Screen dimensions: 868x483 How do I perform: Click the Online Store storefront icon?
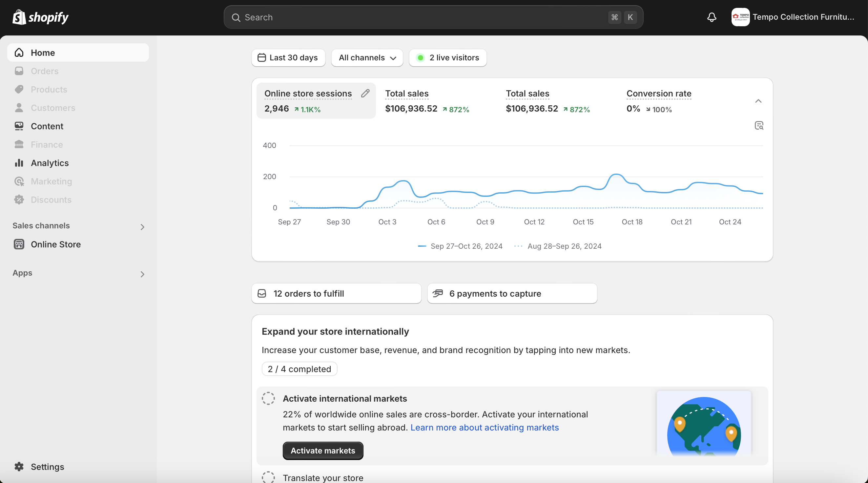click(x=19, y=244)
